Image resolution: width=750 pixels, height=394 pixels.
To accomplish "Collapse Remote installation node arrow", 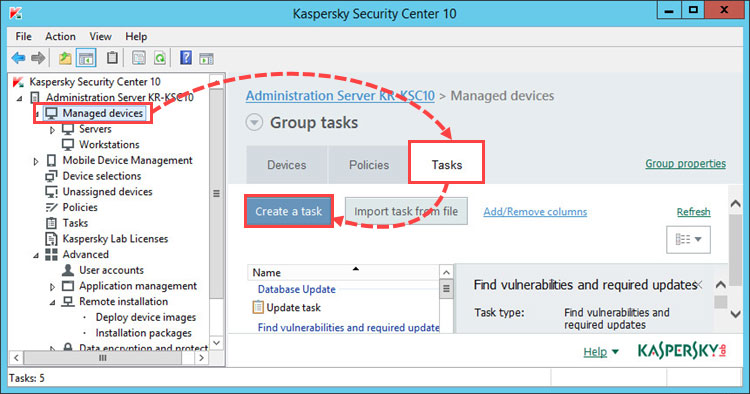I will point(52,303).
